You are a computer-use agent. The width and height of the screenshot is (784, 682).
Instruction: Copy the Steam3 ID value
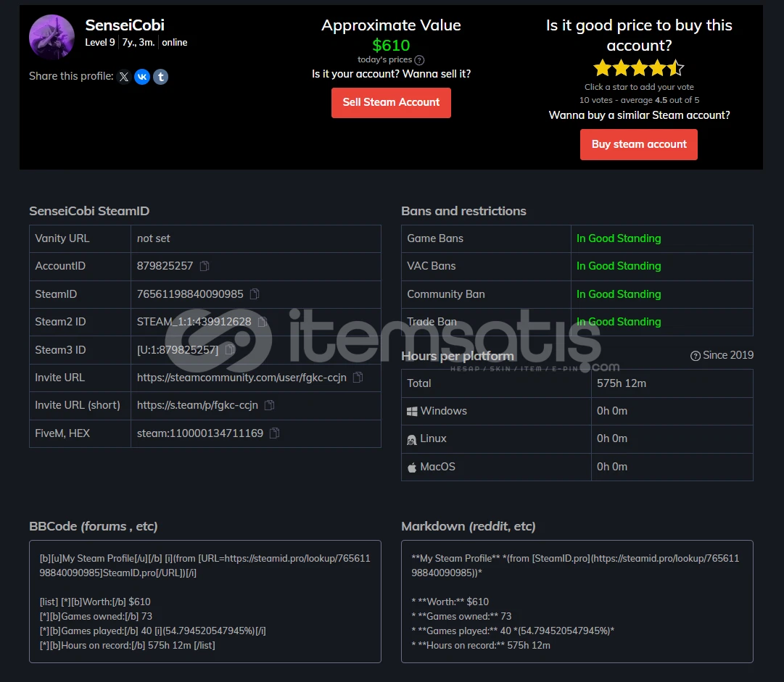[230, 350]
